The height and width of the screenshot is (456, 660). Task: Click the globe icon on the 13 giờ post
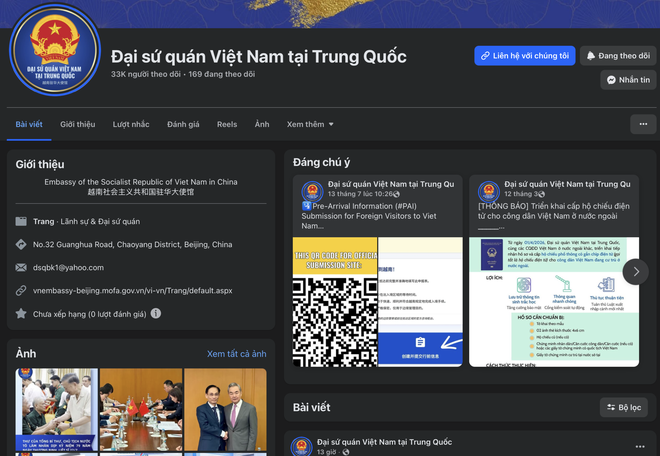[x=346, y=452]
